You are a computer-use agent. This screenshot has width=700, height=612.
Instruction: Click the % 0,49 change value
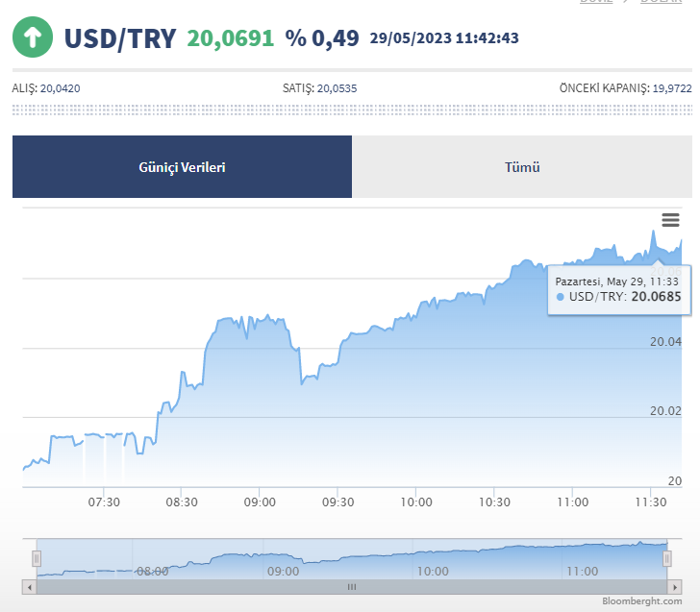[x=322, y=38]
